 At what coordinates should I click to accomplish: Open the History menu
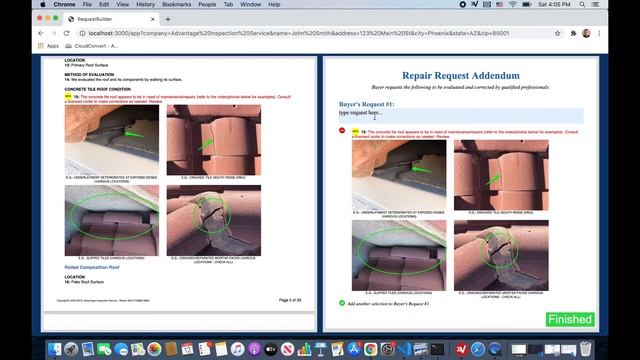pos(145,4)
